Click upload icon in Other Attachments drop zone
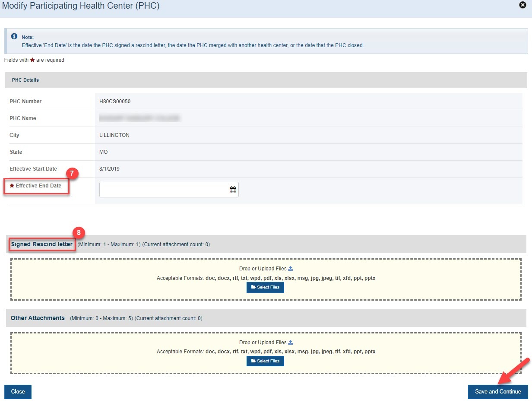 click(x=291, y=343)
